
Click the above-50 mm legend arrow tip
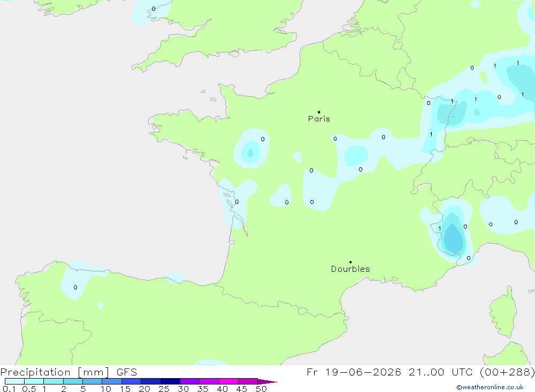267,382
